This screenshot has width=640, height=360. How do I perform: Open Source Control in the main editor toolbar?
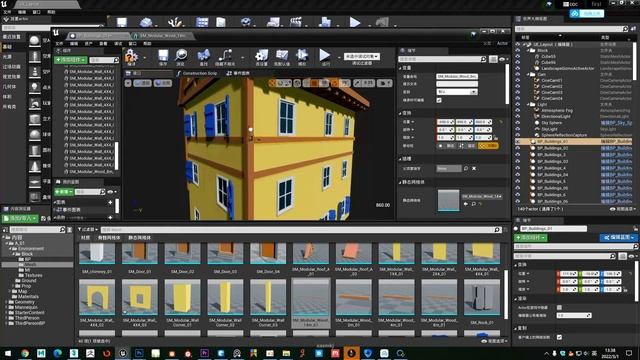point(146,22)
